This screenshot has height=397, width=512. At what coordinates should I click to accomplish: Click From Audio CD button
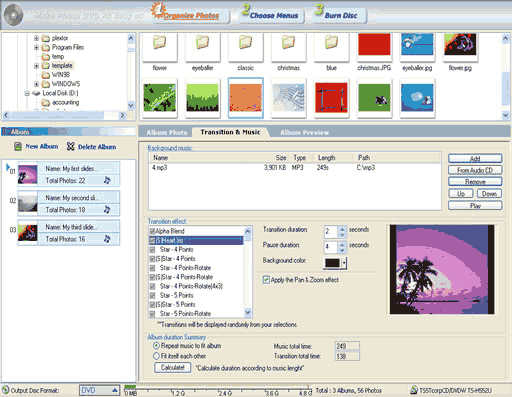click(x=475, y=170)
